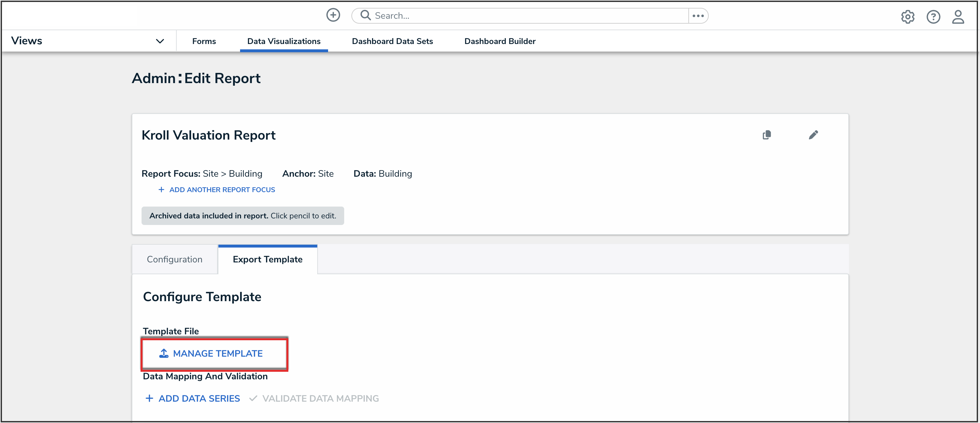Open the search options ellipsis
Viewport: 980px width, 423px height.
698,15
